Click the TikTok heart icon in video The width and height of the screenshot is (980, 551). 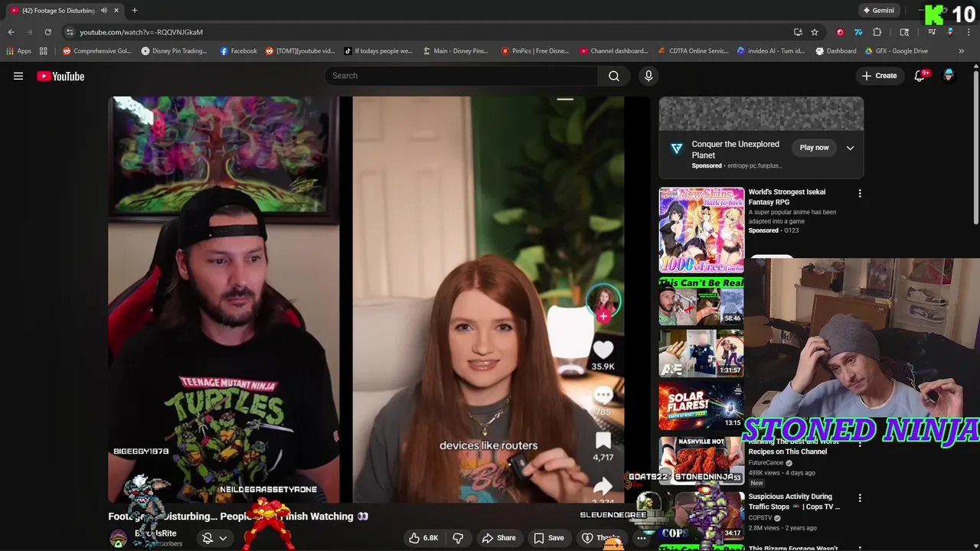coord(603,350)
